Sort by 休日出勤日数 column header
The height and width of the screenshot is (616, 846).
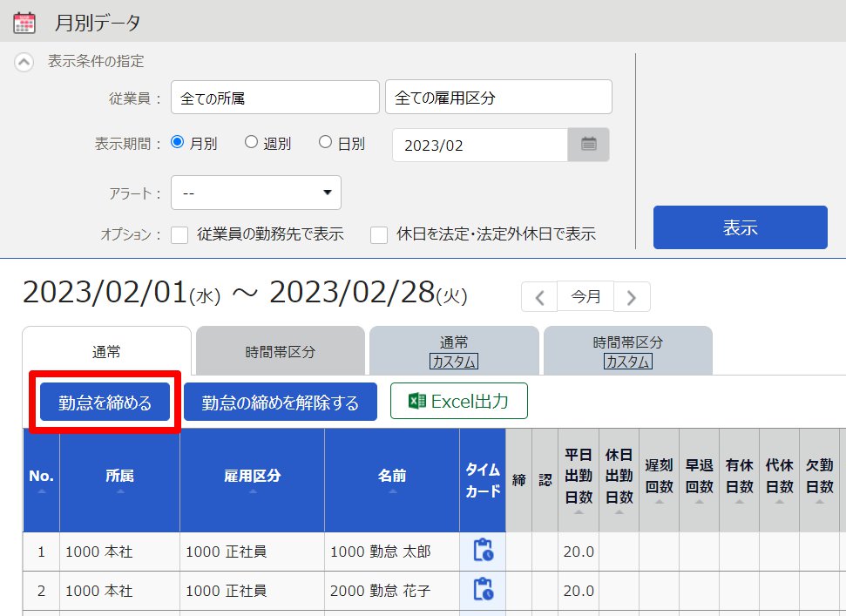coord(619,480)
